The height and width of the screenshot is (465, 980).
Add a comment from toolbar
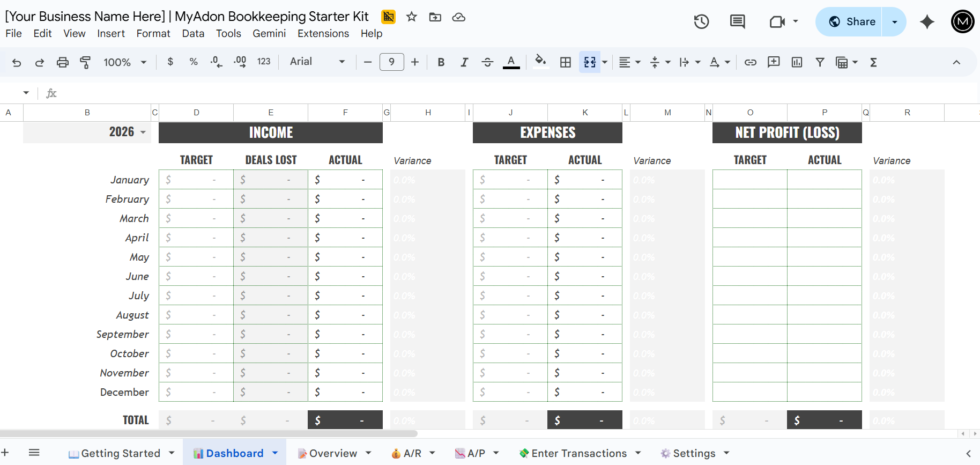tap(774, 62)
